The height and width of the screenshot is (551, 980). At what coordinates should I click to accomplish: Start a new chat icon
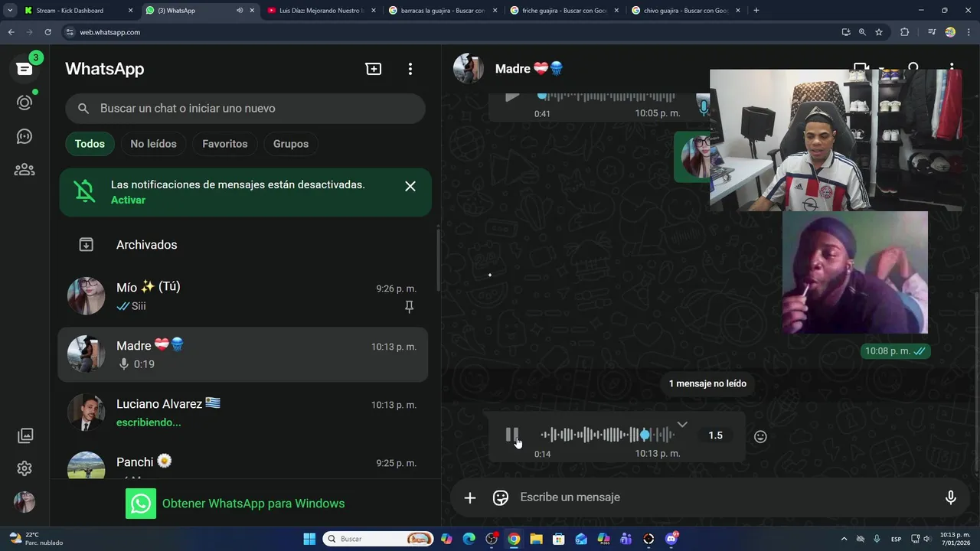tap(374, 69)
